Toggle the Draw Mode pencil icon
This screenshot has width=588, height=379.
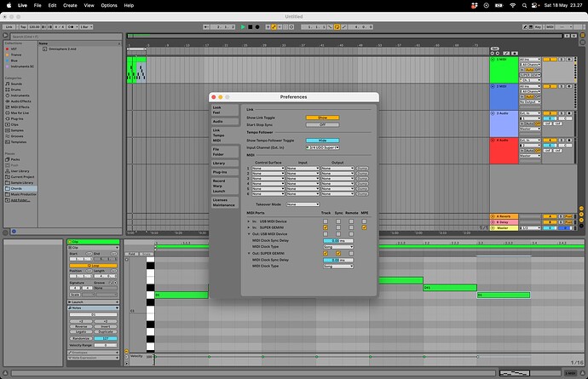[x=525, y=27]
